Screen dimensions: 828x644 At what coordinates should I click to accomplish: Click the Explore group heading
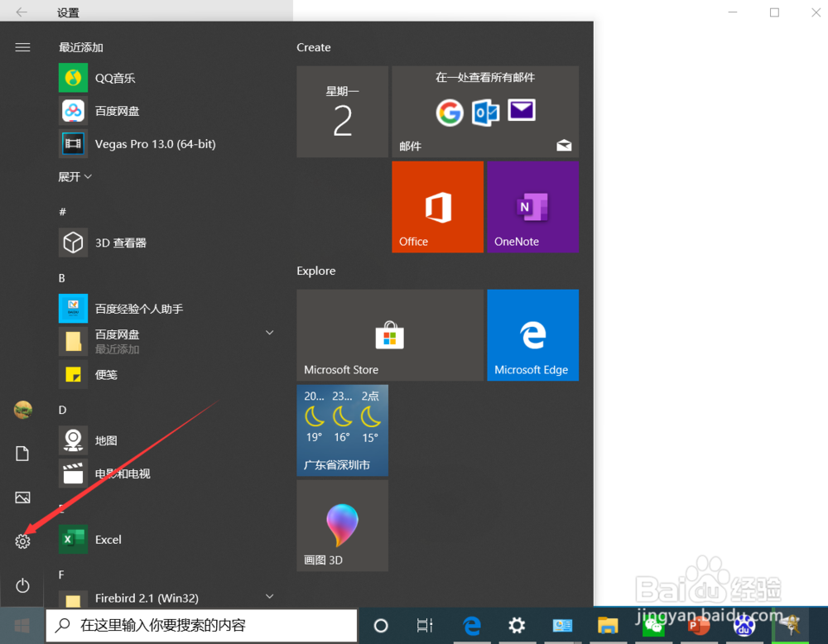[315, 271]
